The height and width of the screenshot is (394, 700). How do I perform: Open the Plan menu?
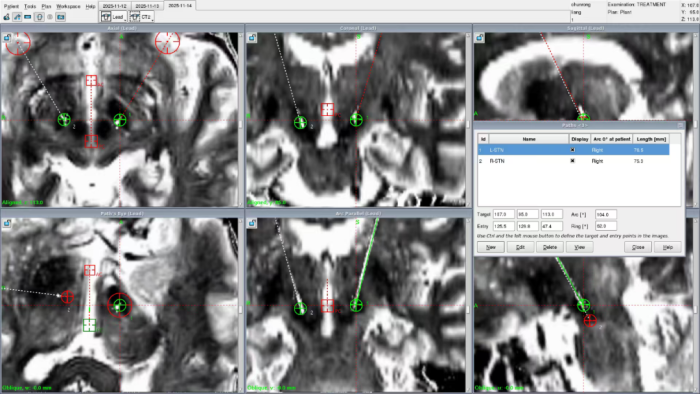click(46, 6)
